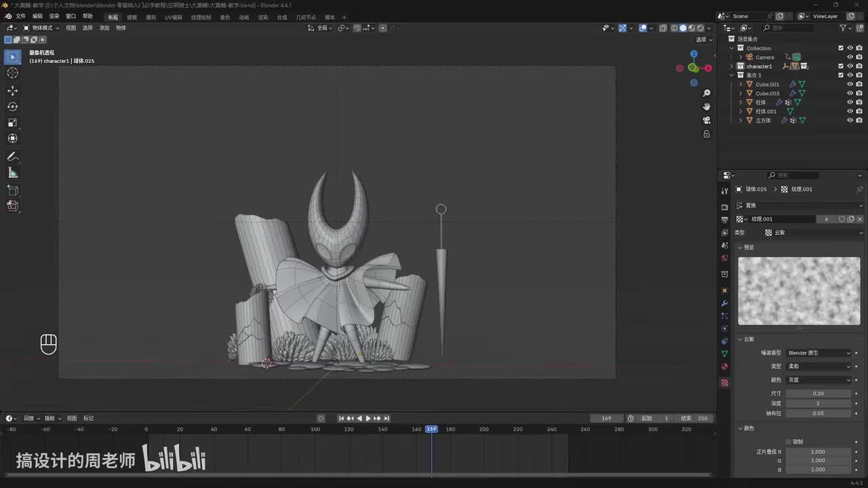868x488 pixels.
Task: Open the 物体模式 mode dropdown
Action: 41,28
